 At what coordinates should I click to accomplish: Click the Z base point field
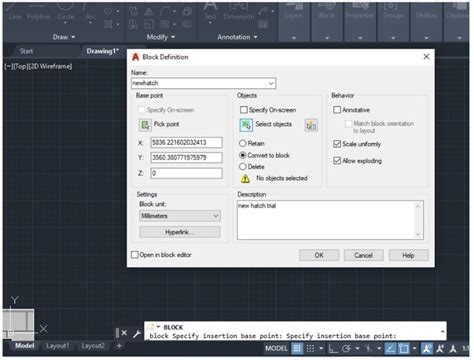[186, 173]
